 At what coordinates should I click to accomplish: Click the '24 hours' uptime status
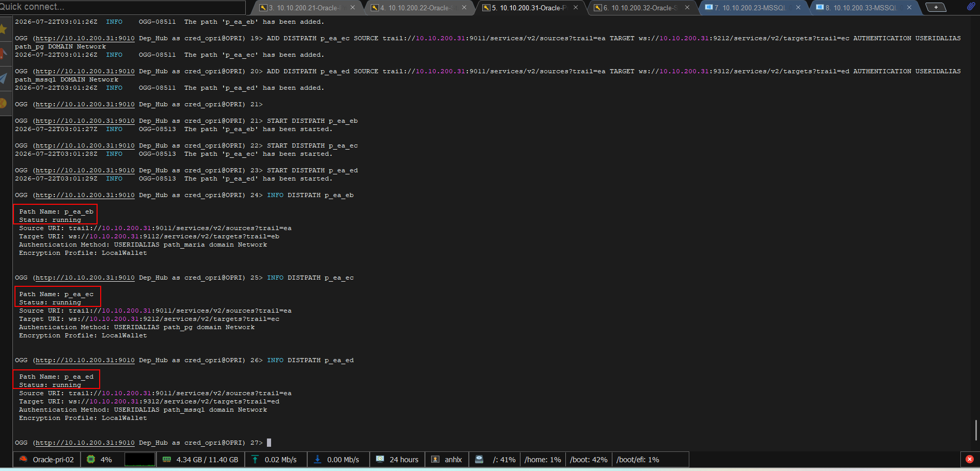pyautogui.click(x=404, y=460)
